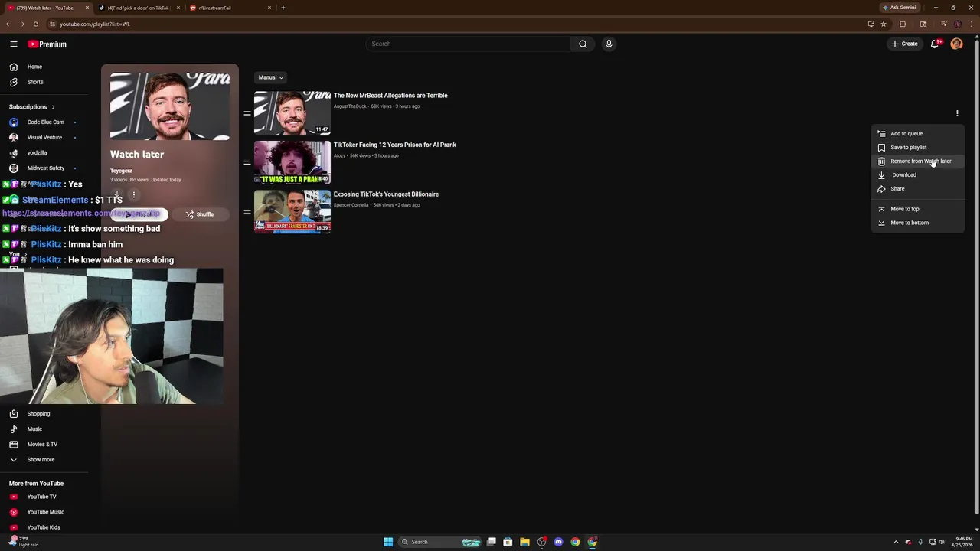Open the notifications bell

[x=935, y=44]
